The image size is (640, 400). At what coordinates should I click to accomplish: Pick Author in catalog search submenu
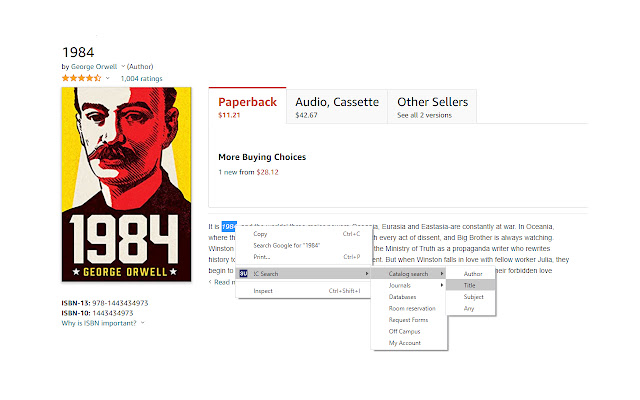click(x=473, y=273)
